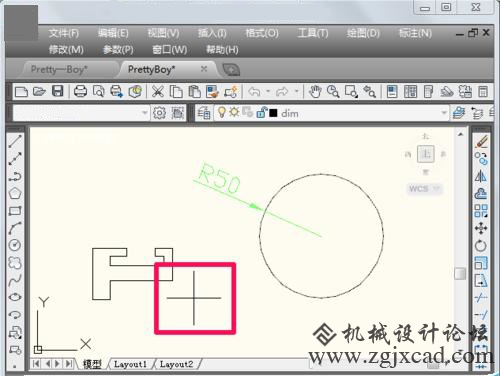
Task: Create a new drawing file
Action: point(21,91)
